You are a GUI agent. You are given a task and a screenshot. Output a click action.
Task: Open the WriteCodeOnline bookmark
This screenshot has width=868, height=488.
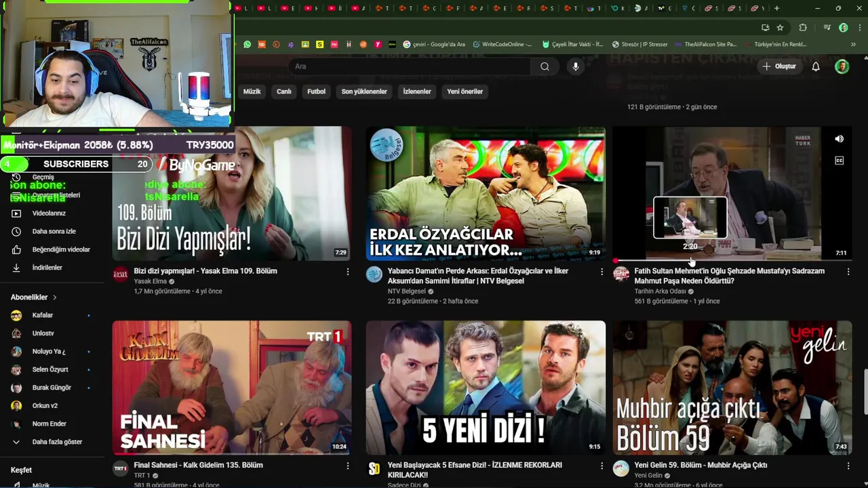tap(502, 44)
